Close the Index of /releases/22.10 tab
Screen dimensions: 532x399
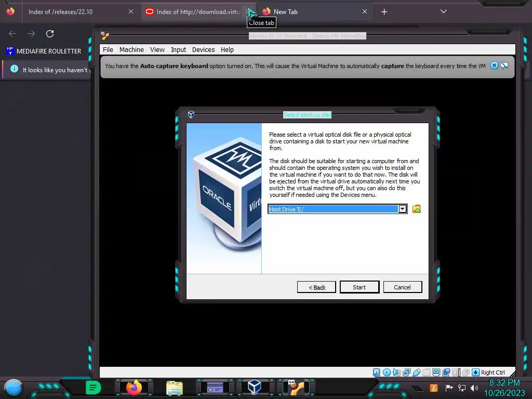130,11
